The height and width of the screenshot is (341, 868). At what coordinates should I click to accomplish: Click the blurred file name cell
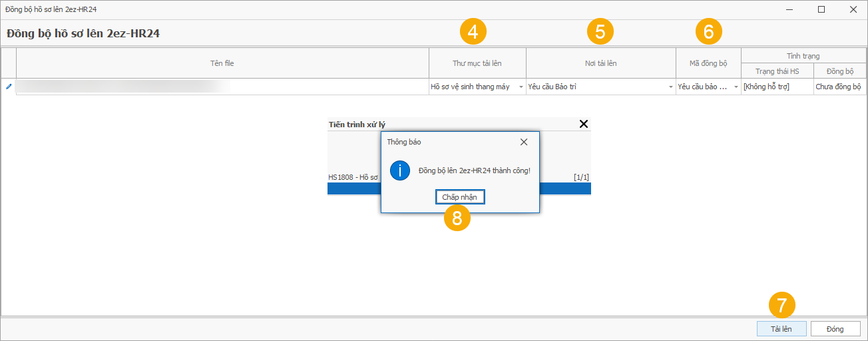222,87
